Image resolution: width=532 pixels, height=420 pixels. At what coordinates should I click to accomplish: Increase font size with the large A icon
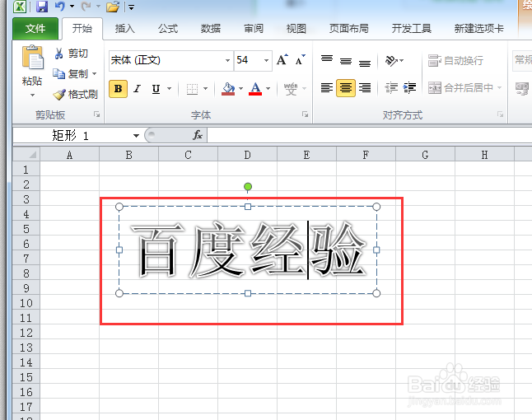coord(282,60)
